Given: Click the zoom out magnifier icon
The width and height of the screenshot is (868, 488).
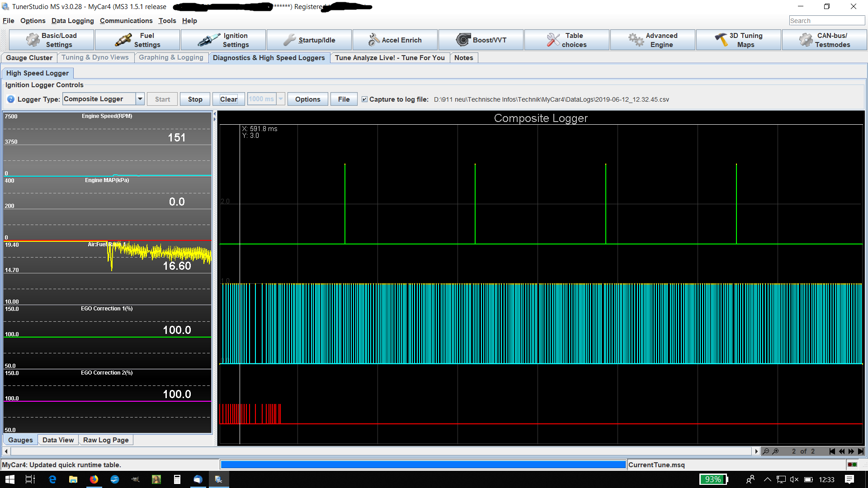Looking at the screenshot, I should (766, 451).
